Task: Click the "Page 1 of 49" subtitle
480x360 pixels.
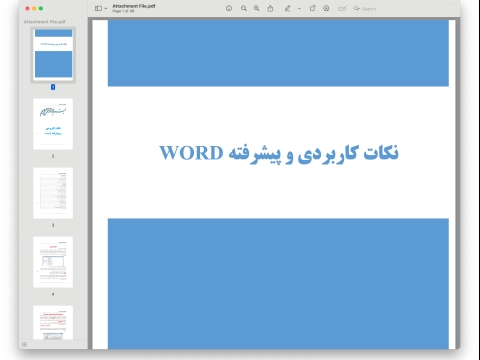Action: [123, 11]
